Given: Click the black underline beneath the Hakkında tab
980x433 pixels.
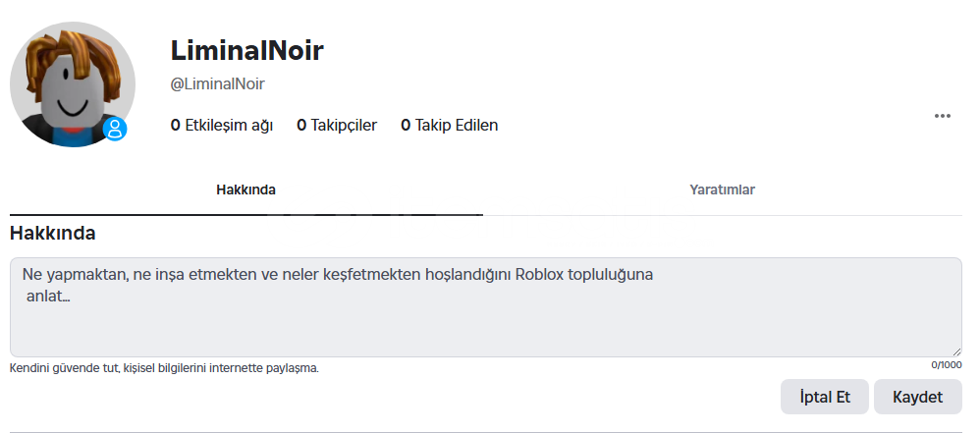Looking at the screenshot, I should [x=245, y=214].
